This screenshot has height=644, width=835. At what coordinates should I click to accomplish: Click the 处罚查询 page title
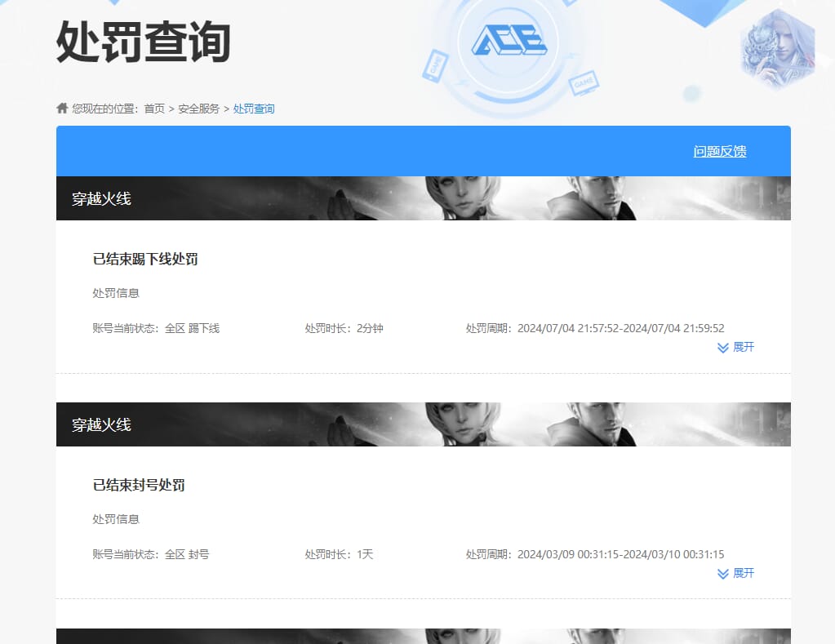click(144, 42)
